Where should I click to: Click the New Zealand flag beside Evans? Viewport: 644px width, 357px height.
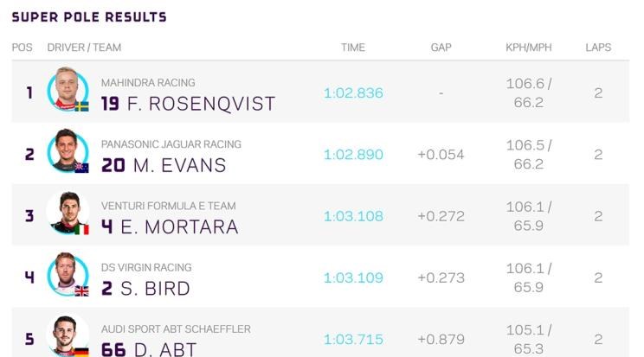(x=81, y=169)
